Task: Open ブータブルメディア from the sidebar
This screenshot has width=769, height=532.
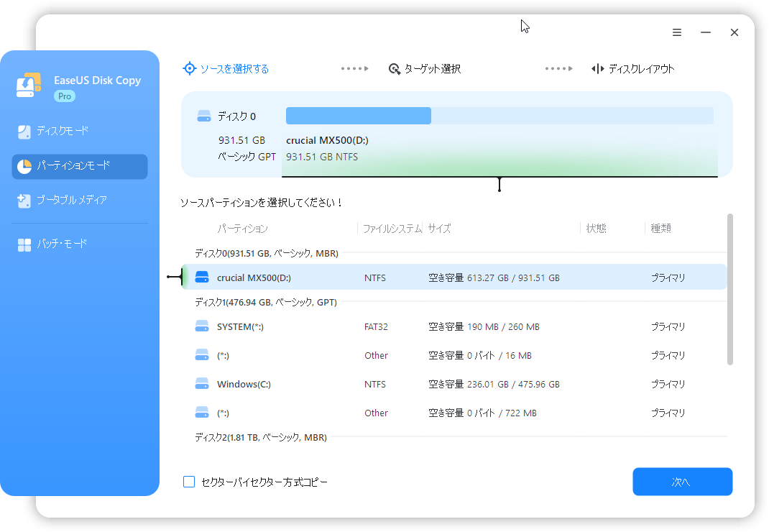Action: click(x=80, y=201)
